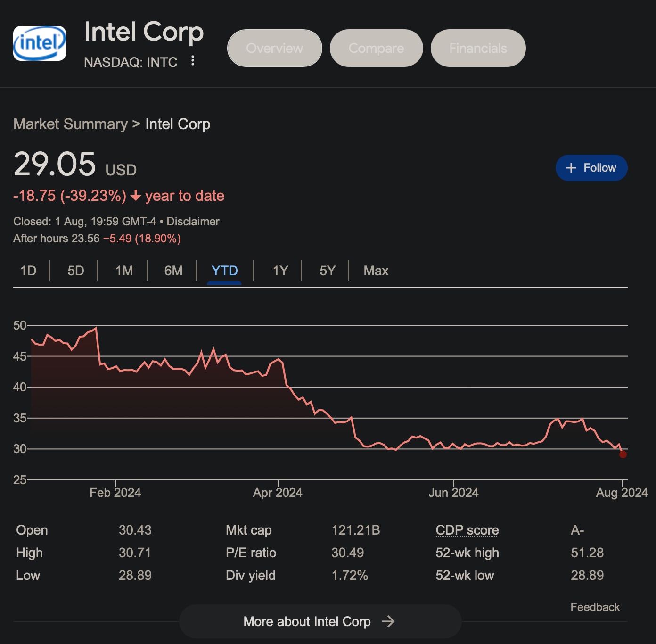Click the Mkt cap value 121.21B
Viewport: 656px width, 644px height.
[356, 530]
